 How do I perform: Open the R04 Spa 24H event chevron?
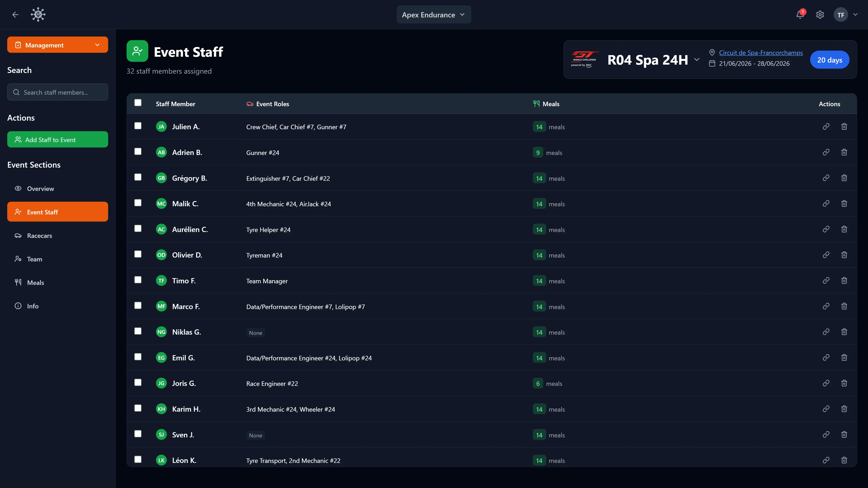[x=696, y=60]
